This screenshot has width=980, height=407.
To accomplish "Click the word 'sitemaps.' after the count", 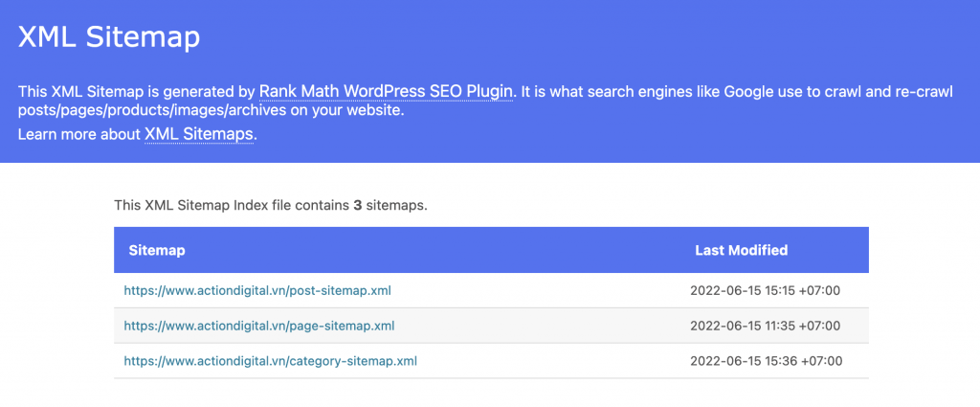I will [397, 205].
